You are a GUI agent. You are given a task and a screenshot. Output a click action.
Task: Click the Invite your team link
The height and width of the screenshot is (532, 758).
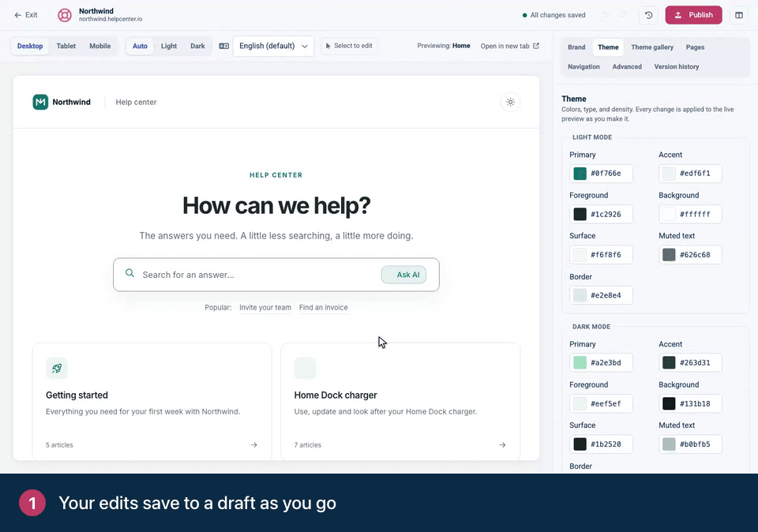(265, 307)
